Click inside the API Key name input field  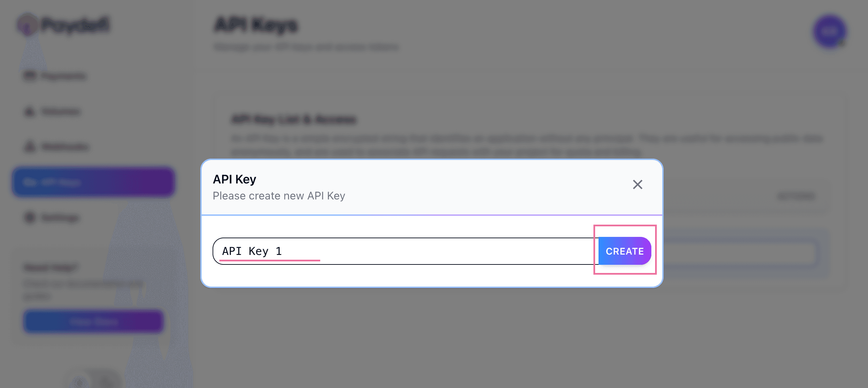(x=409, y=251)
